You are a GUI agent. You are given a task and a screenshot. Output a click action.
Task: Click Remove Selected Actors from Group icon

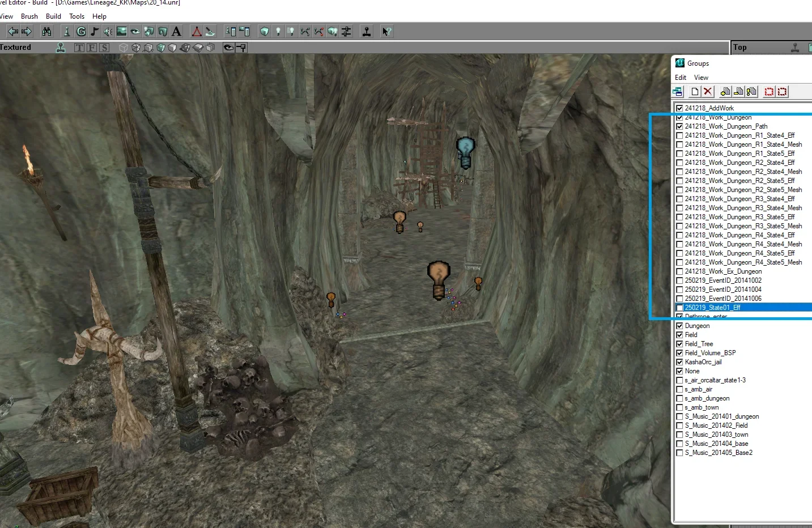click(x=738, y=92)
